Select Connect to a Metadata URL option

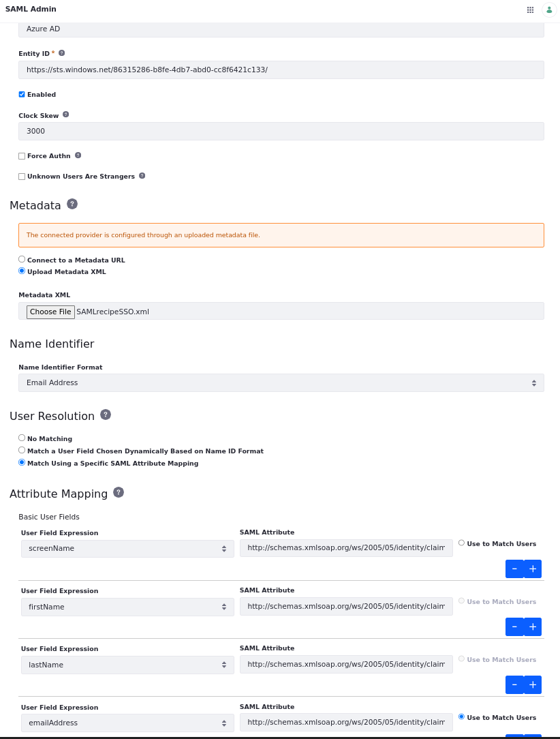coord(22,259)
